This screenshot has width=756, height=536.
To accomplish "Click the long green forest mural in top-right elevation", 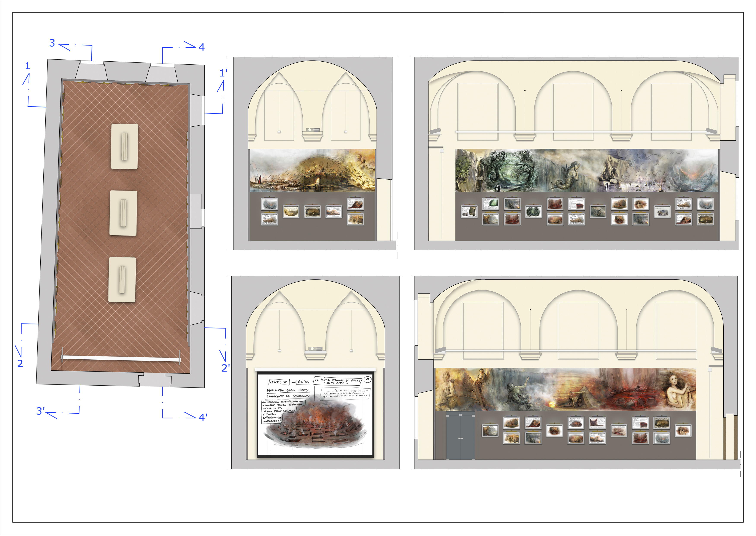I will pos(587,170).
